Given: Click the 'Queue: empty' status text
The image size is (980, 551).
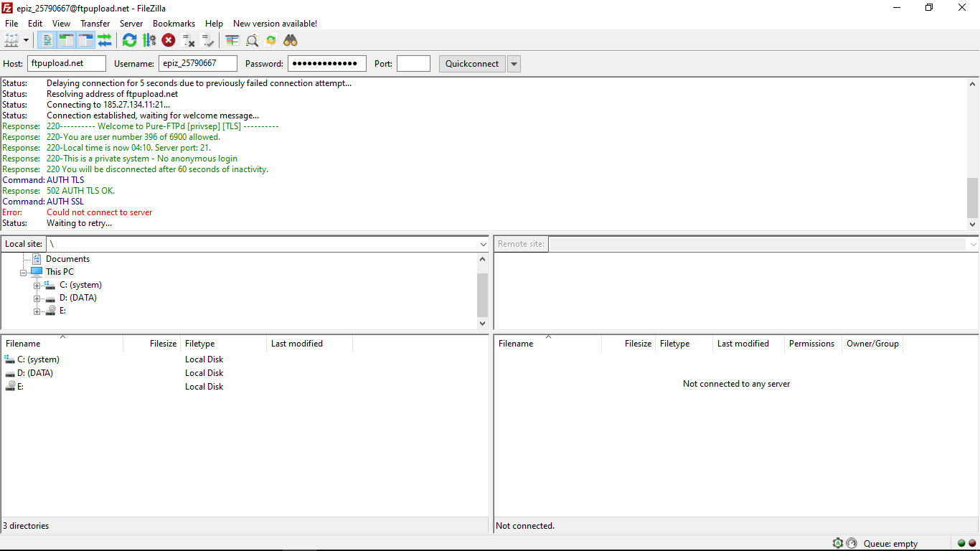Looking at the screenshot, I should pos(890,544).
